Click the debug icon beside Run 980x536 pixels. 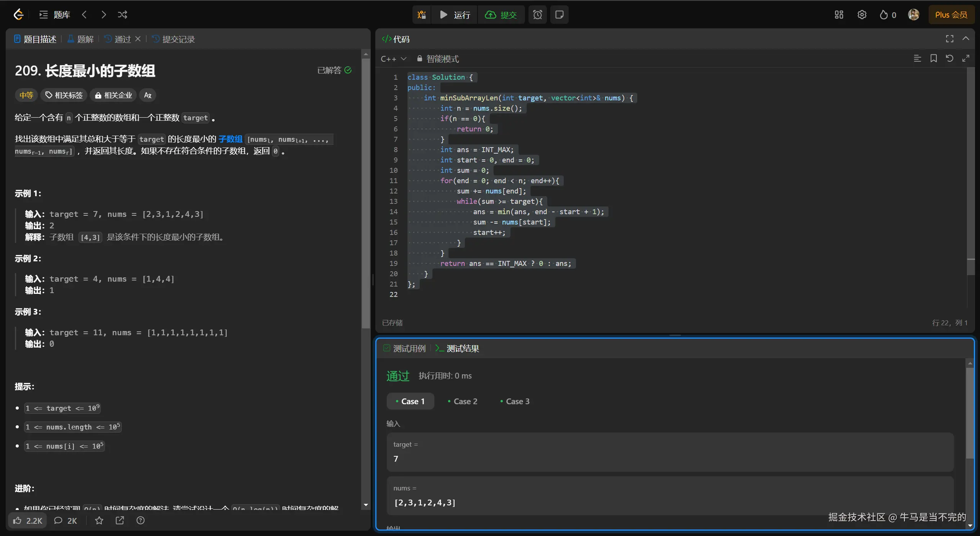tap(422, 15)
